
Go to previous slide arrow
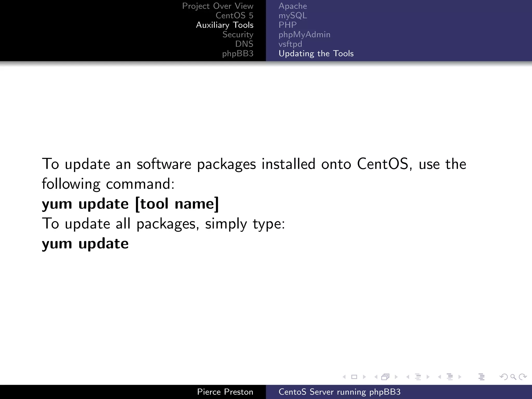tap(344, 377)
